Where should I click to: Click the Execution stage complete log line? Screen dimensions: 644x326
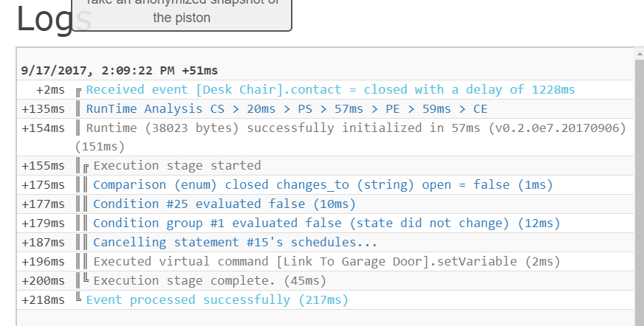(210, 281)
